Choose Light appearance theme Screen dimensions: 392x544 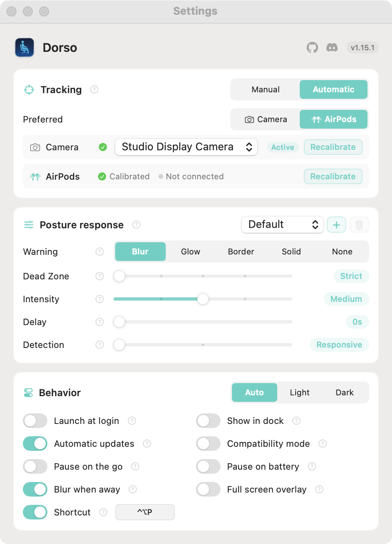tap(300, 392)
